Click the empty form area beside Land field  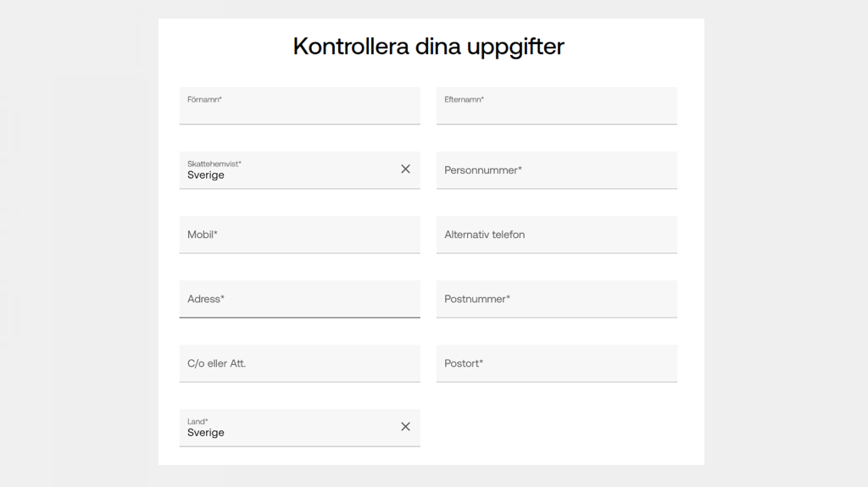[556, 428]
